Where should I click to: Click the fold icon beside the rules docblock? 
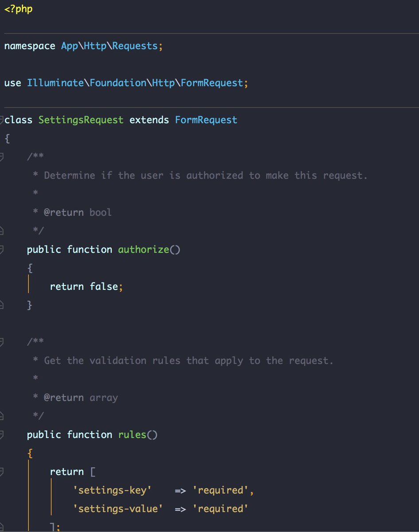3,341
